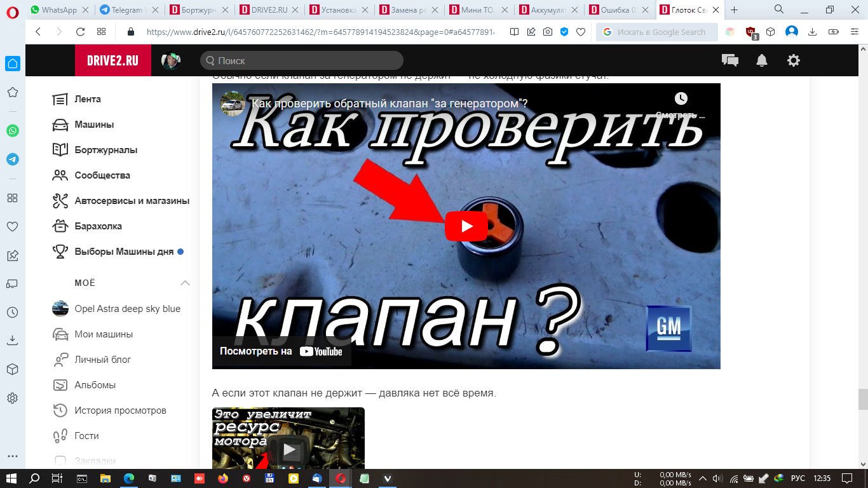
Task: Open DRIVE2 settings gear in header
Action: click(793, 60)
